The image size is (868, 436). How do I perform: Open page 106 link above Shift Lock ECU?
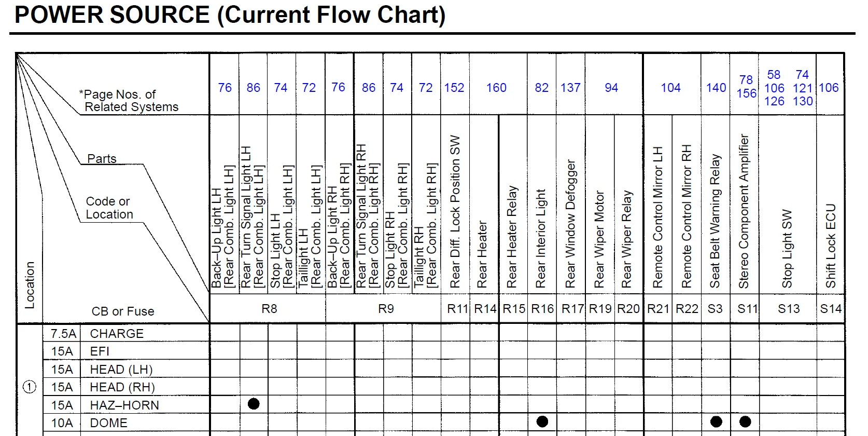pyautogui.click(x=829, y=88)
